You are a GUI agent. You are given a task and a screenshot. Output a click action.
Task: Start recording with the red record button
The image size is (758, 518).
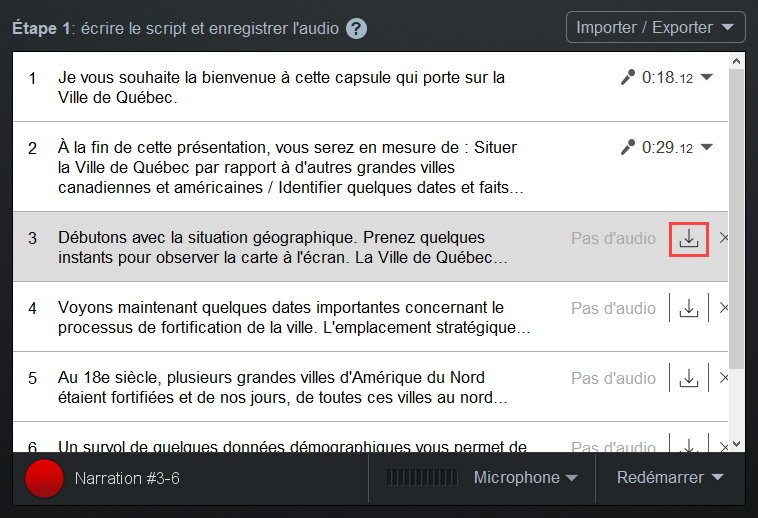[44, 478]
